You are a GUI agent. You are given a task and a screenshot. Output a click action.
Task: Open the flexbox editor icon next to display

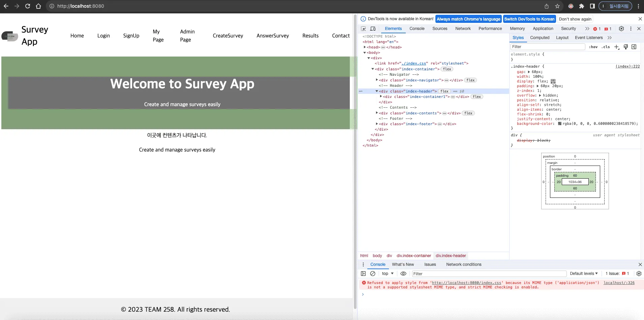pyautogui.click(x=553, y=81)
